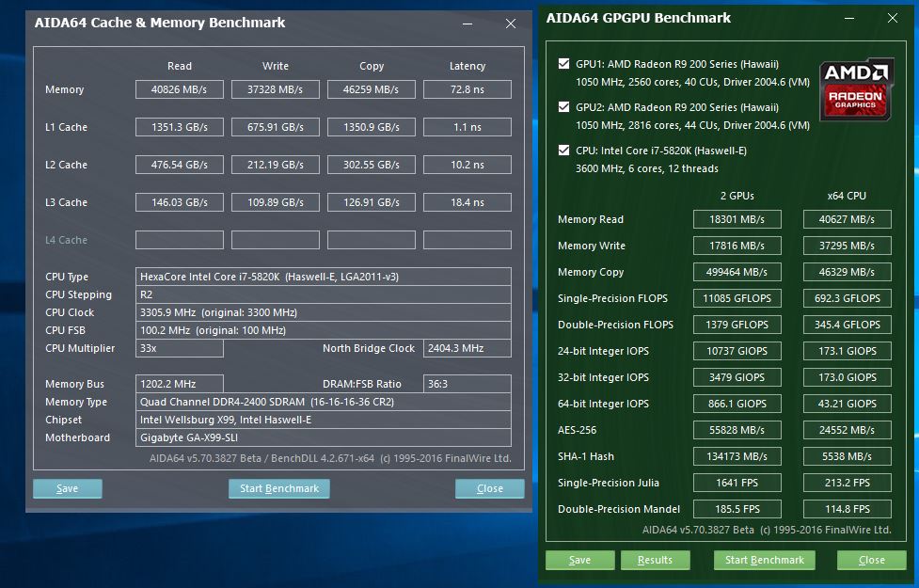The height and width of the screenshot is (588, 919).
Task: Toggle the CPU Intel Core i7-5820K checkbox
Action: [563, 151]
